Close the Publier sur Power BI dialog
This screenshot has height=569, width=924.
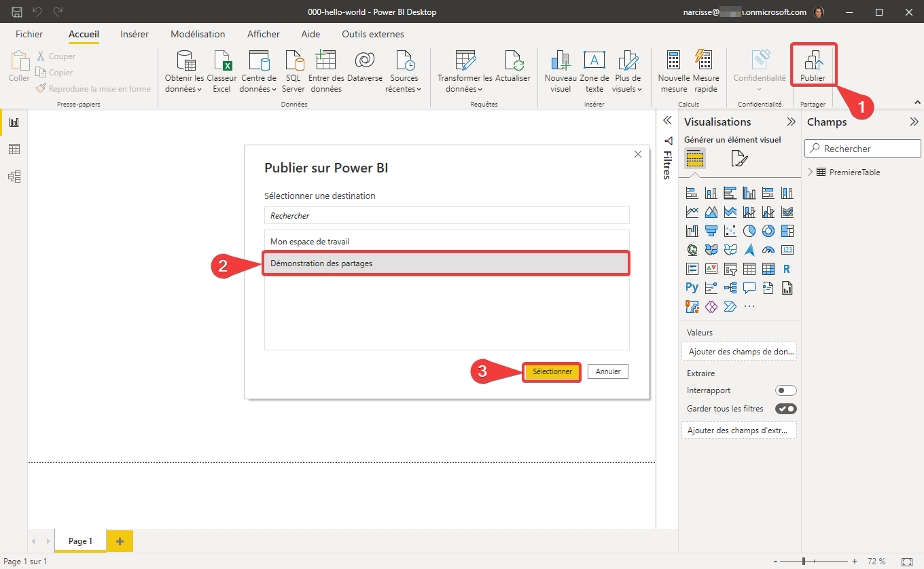point(637,154)
